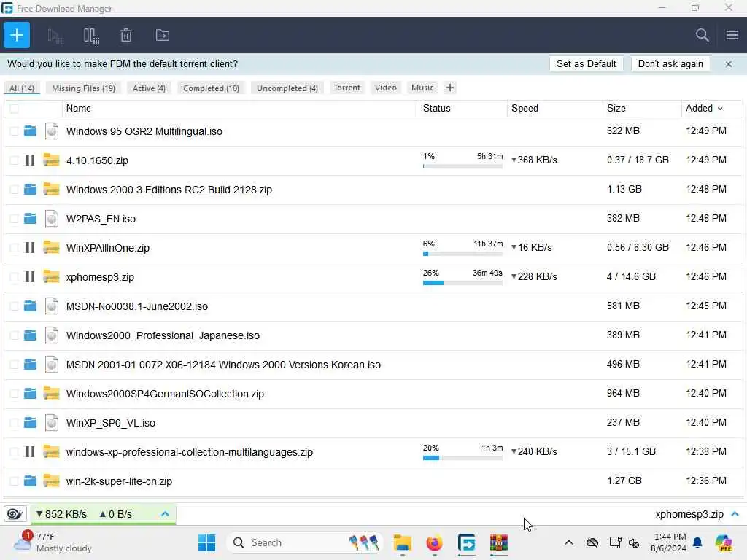This screenshot has height=560, width=747.
Task: Toggle snail speed-limit mode icon
Action: (15, 514)
